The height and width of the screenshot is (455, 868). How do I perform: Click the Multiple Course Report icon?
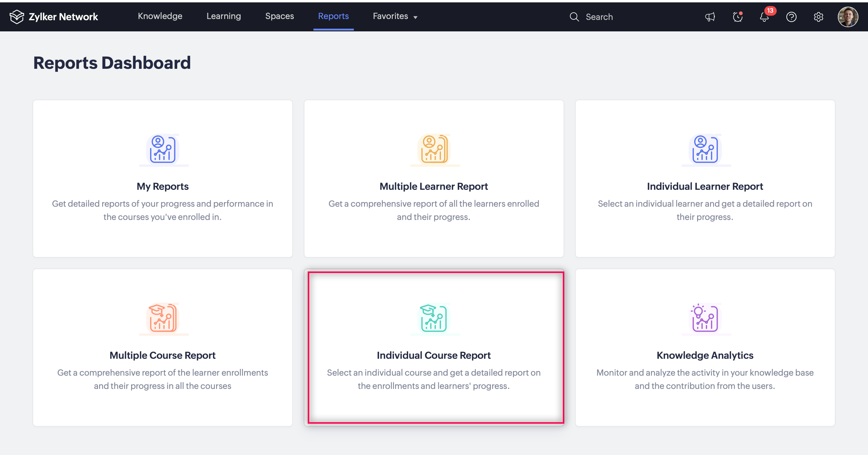(163, 318)
